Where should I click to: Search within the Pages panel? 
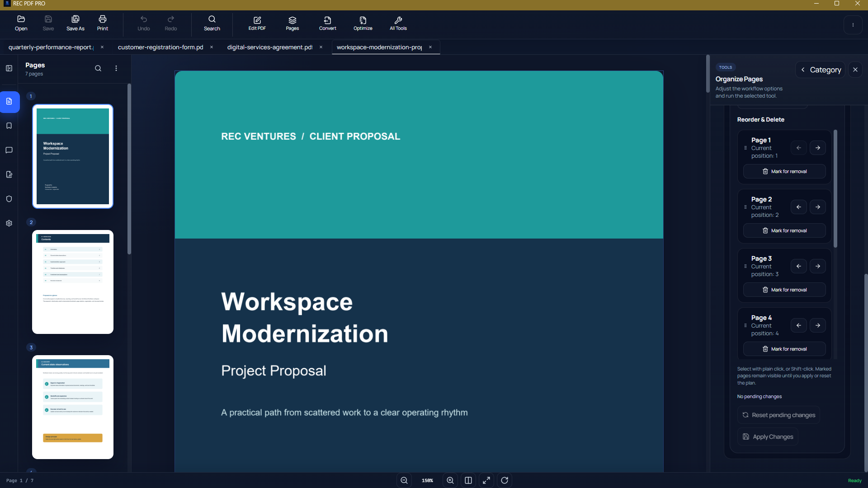[x=98, y=68]
